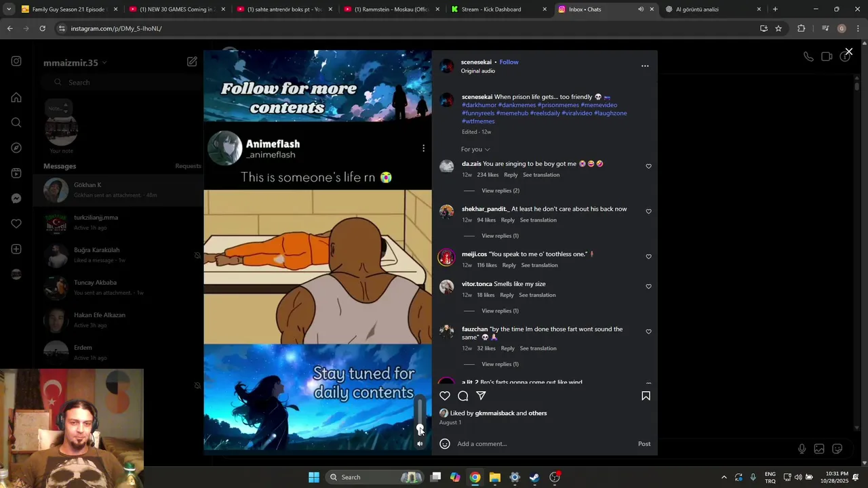Viewport: 868px width, 488px height.
Task: Follow scenesekai account
Action: 509,62
